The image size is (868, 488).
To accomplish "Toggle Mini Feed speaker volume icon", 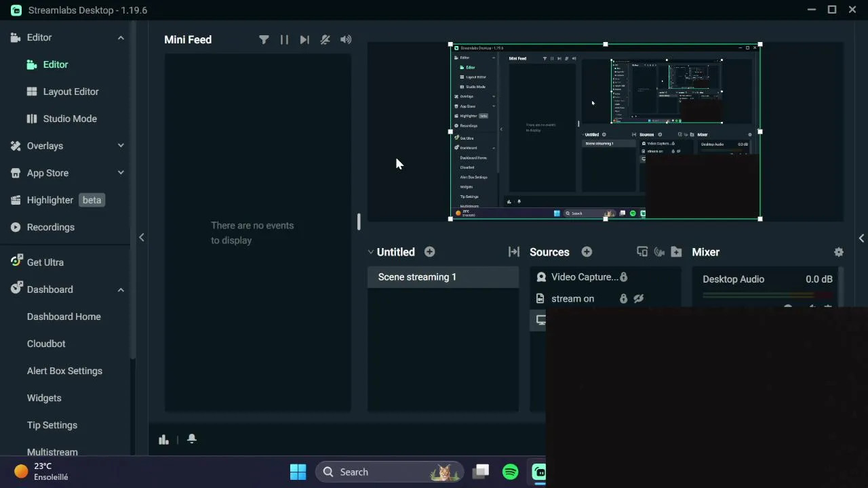I will point(346,40).
